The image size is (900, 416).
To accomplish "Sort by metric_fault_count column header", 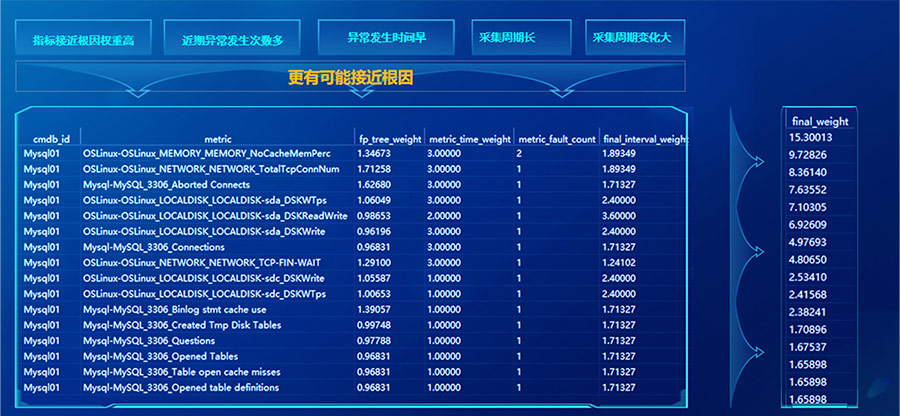I will 557,138.
